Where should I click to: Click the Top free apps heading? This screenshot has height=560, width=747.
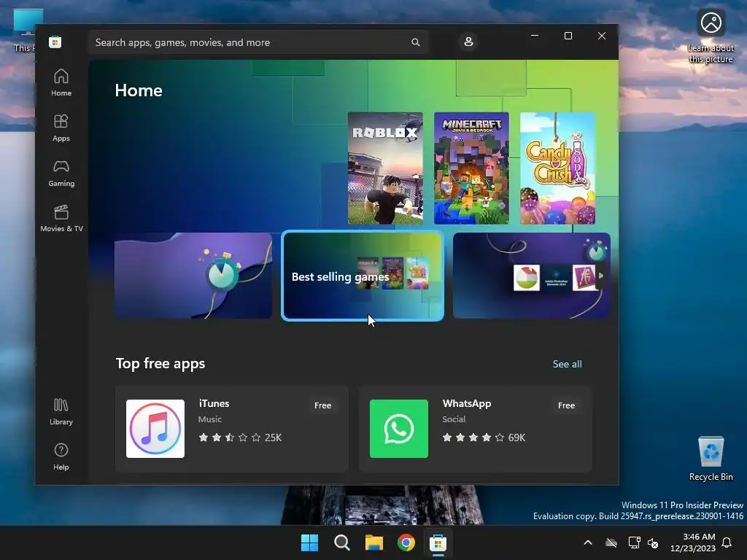point(160,364)
